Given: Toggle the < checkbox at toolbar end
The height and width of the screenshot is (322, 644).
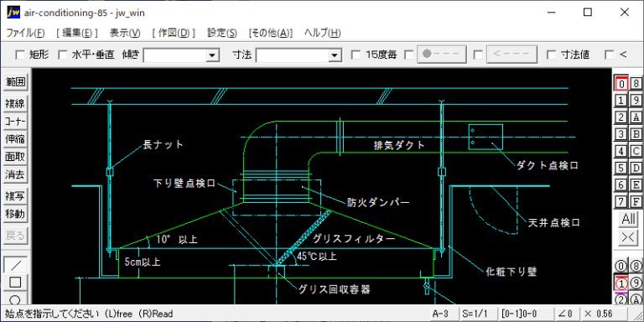Looking at the screenshot, I should tap(610, 55).
